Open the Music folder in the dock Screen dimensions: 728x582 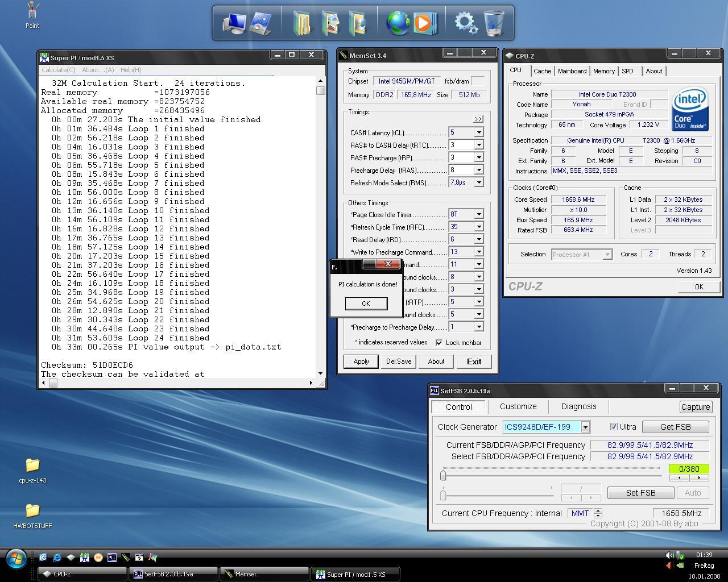tap(358, 23)
